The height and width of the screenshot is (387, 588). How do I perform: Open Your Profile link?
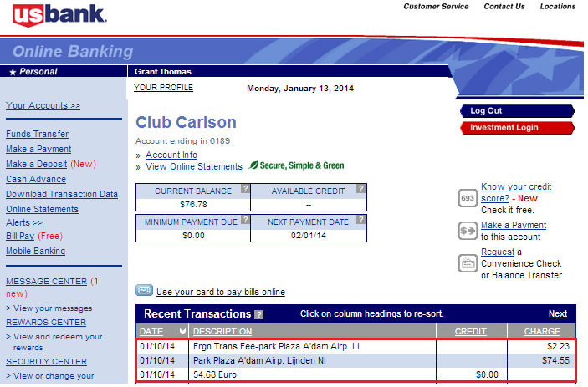coord(163,88)
